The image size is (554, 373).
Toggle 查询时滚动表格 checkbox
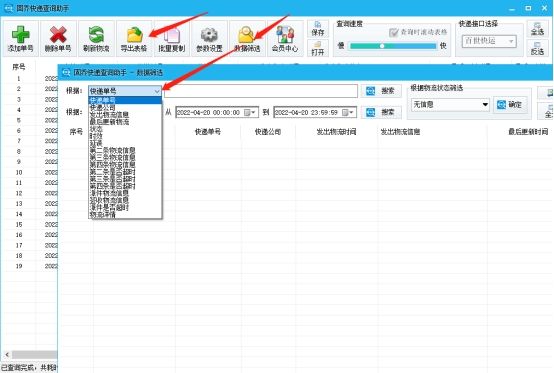pyautogui.click(x=393, y=32)
